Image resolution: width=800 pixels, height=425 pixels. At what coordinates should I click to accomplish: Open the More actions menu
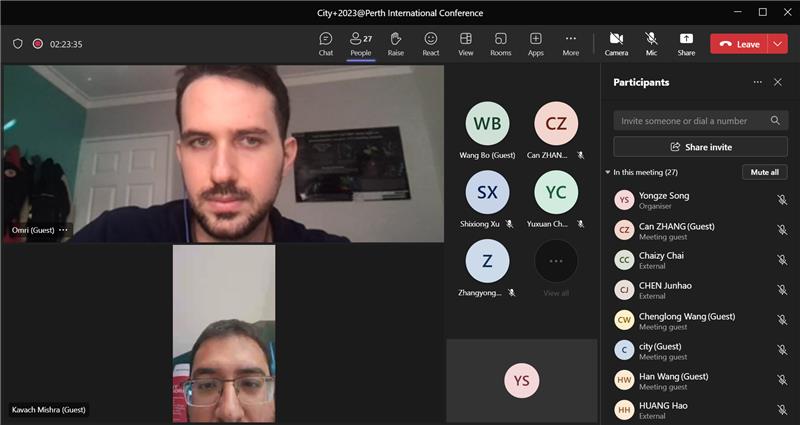pyautogui.click(x=570, y=43)
